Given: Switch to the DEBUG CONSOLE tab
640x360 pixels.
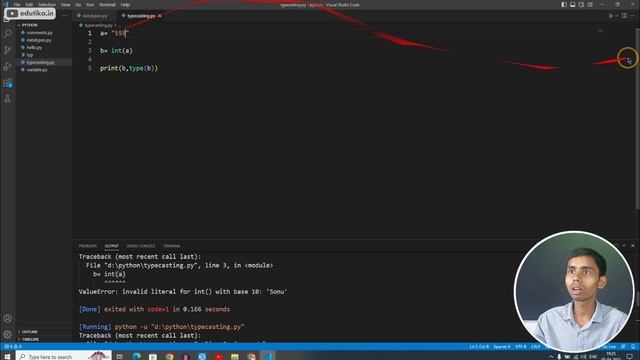Looking at the screenshot, I should (141, 246).
